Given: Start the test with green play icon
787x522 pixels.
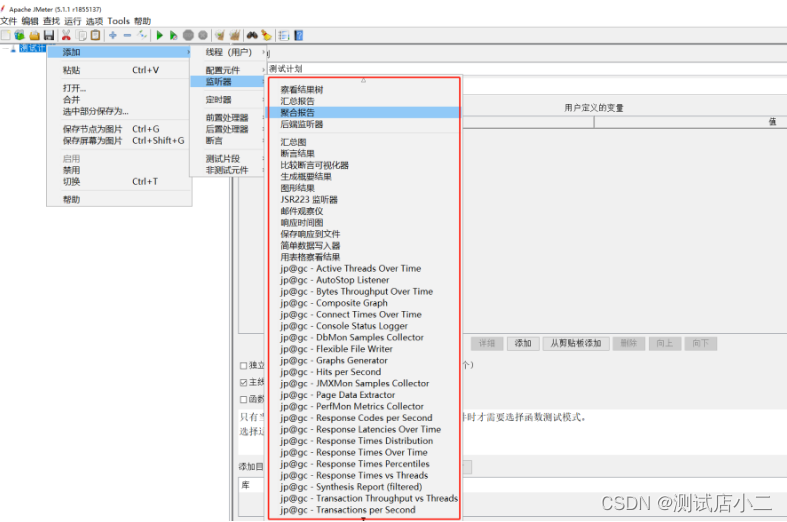Looking at the screenshot, I should 160,35.
